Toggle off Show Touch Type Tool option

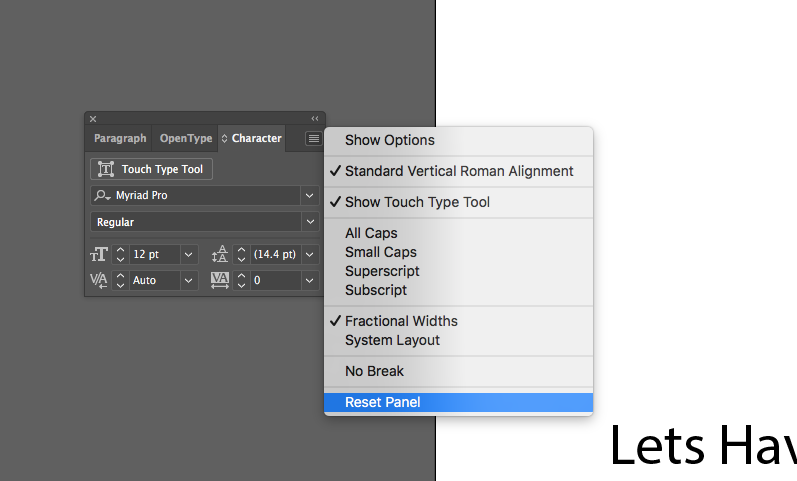(x=458, y=202)
